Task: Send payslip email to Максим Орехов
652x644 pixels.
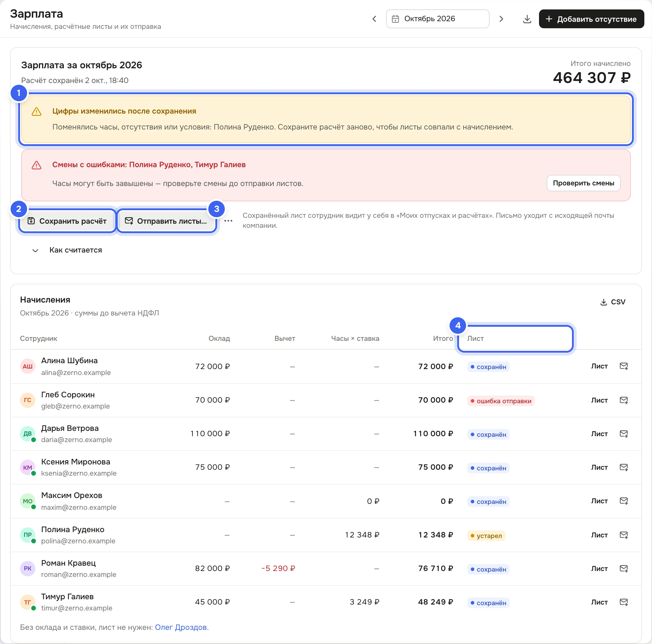Action: 624,501
